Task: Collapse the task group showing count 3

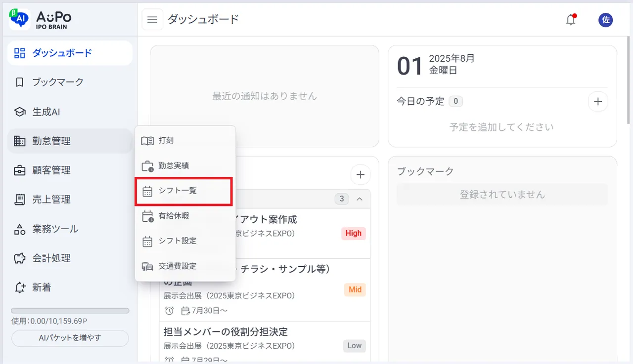Action: [x=360, y=199]
